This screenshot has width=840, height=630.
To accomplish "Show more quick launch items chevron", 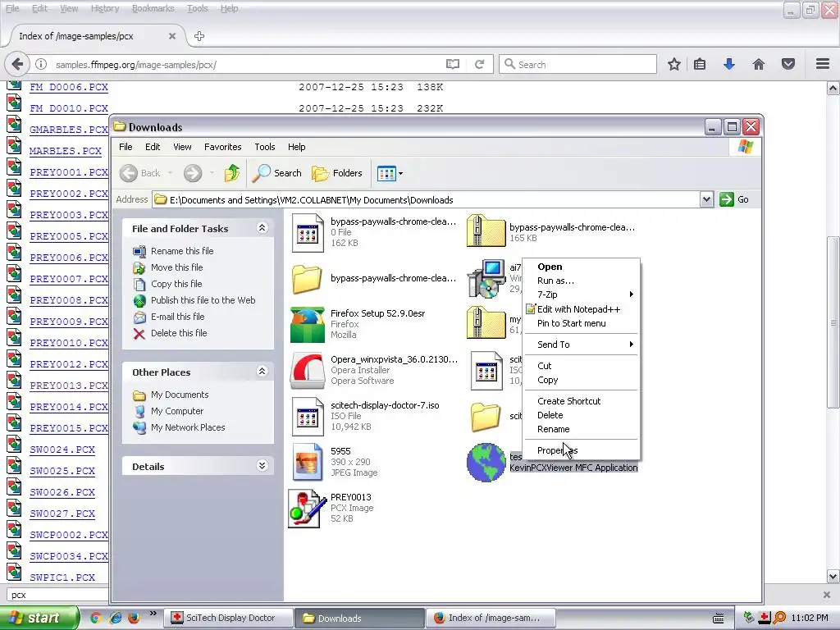I will click(x=153, y=614).
